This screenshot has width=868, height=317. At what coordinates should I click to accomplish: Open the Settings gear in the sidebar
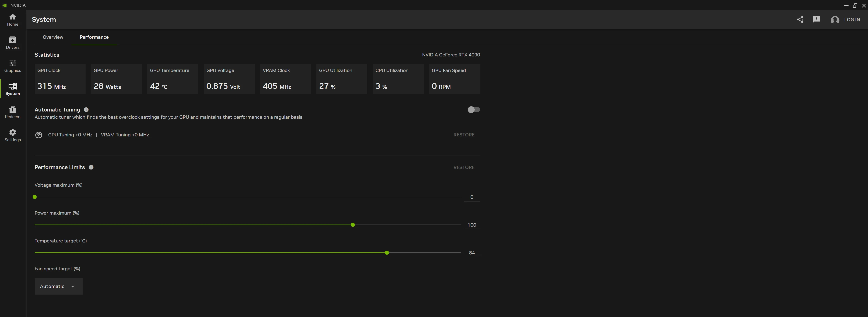coord(12,135)
